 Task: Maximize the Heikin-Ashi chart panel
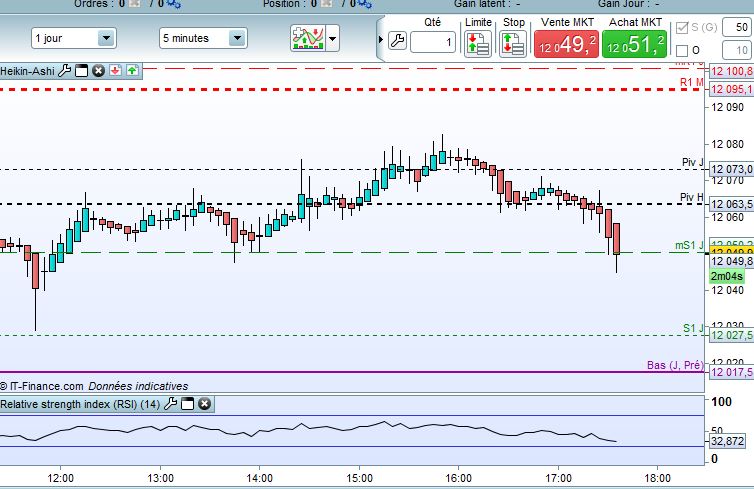click(x=82, y=71)
